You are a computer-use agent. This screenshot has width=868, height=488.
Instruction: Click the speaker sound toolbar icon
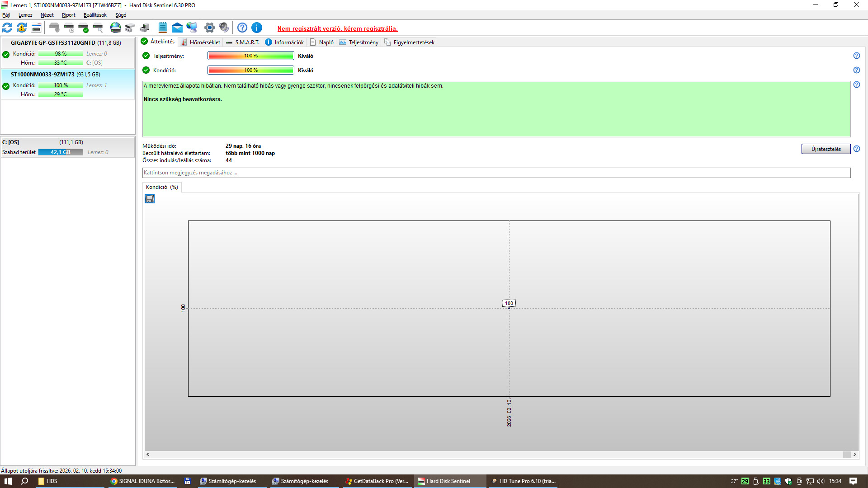224,28
